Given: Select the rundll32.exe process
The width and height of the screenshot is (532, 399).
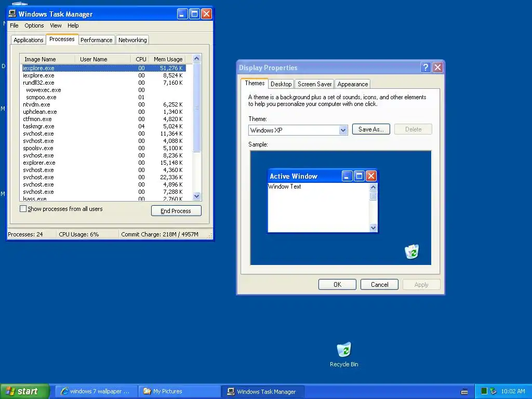Looking at the screenshot, I should (x=103, y=83).
